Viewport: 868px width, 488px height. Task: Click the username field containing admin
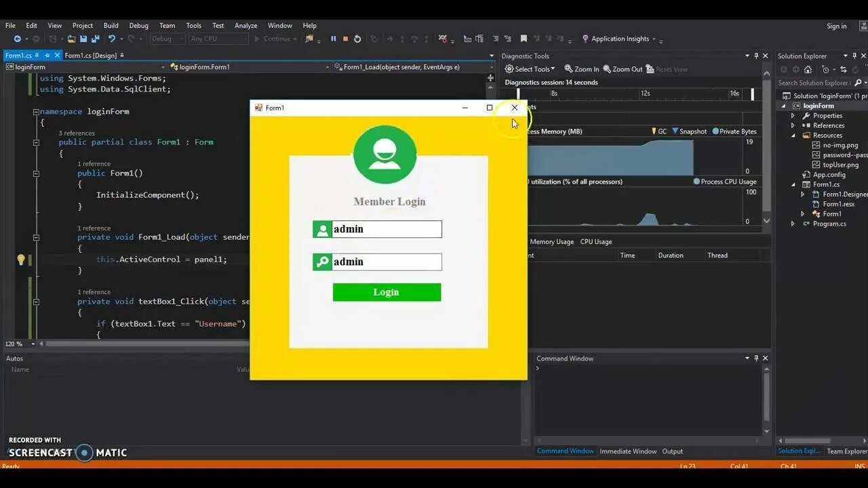tap(387, 229)
